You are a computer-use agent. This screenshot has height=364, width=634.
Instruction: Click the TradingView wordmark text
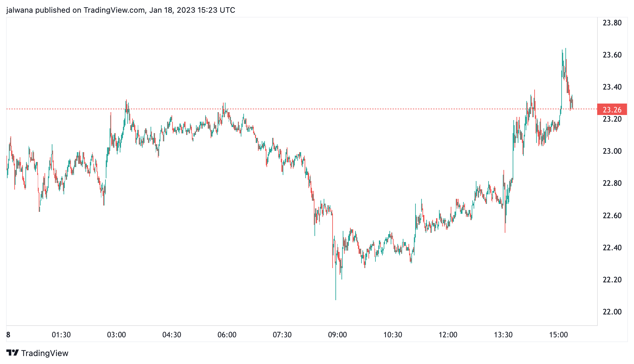tap(45, 353)
